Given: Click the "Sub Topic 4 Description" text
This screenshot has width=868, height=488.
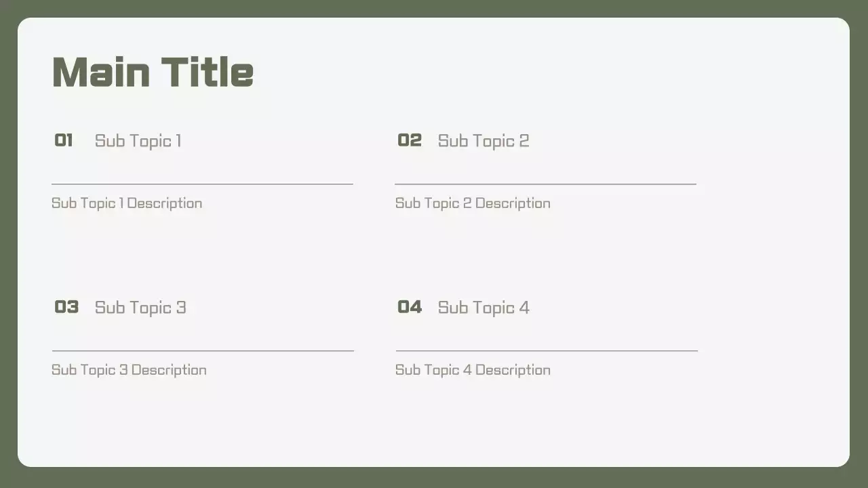Looking at the screenshot, I should [473, 370].
